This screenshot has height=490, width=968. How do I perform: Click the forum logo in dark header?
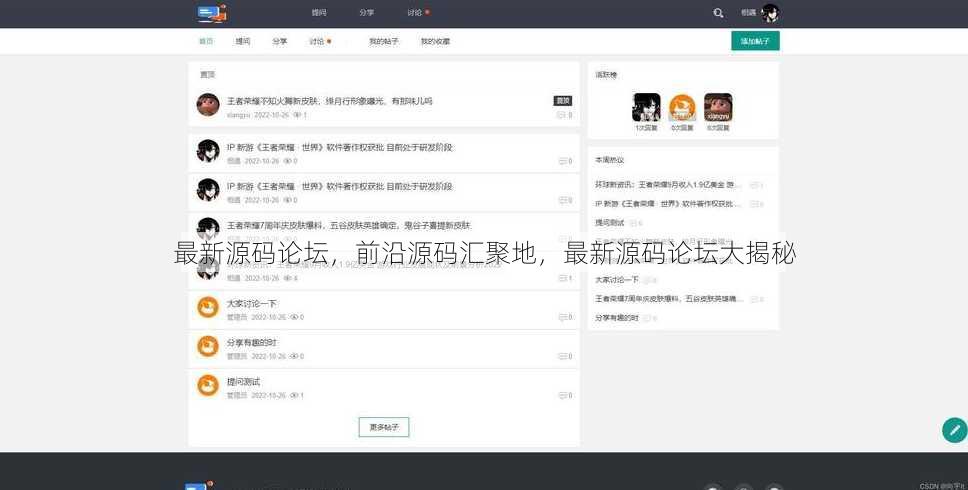(x=212, y=12)
